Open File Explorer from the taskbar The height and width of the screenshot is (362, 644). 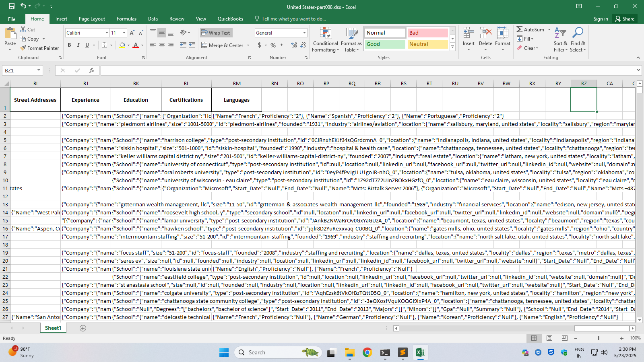[349, 353]
